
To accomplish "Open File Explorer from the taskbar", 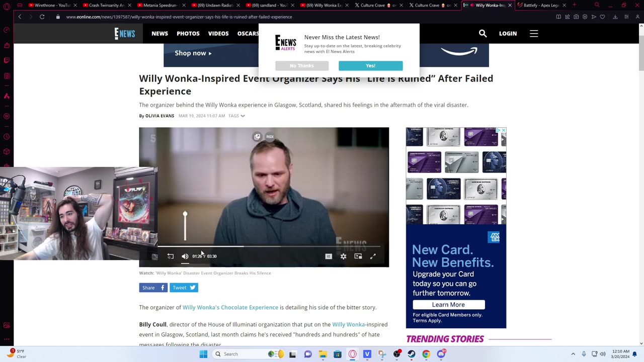I will pyautogui.click(x=323, y=354).
